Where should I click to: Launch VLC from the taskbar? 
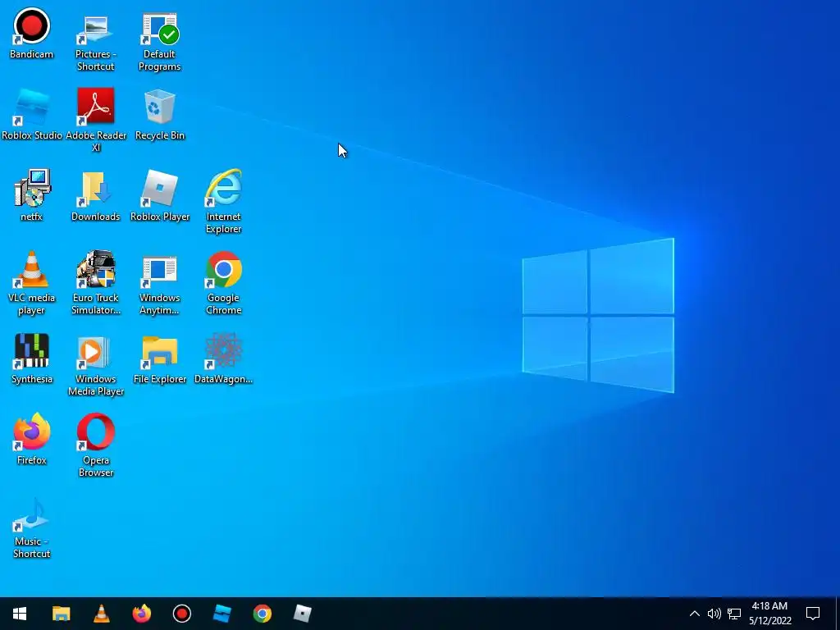(101, 614)
